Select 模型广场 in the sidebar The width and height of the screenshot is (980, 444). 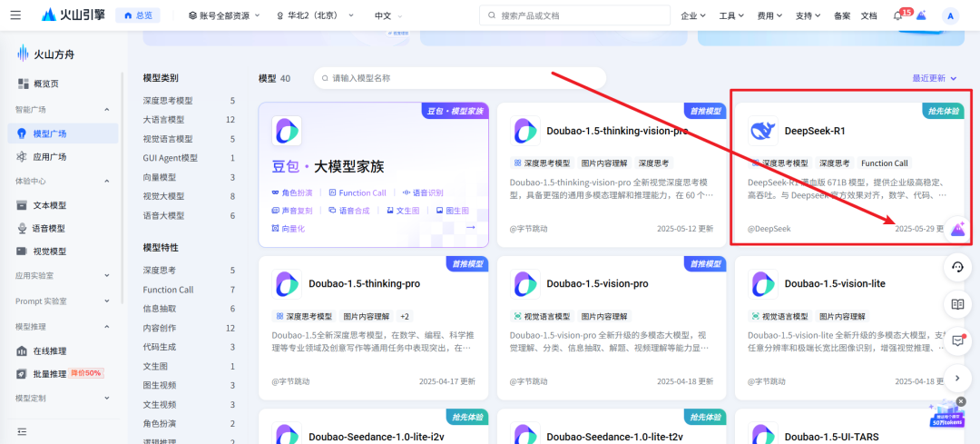click(64, 133)
